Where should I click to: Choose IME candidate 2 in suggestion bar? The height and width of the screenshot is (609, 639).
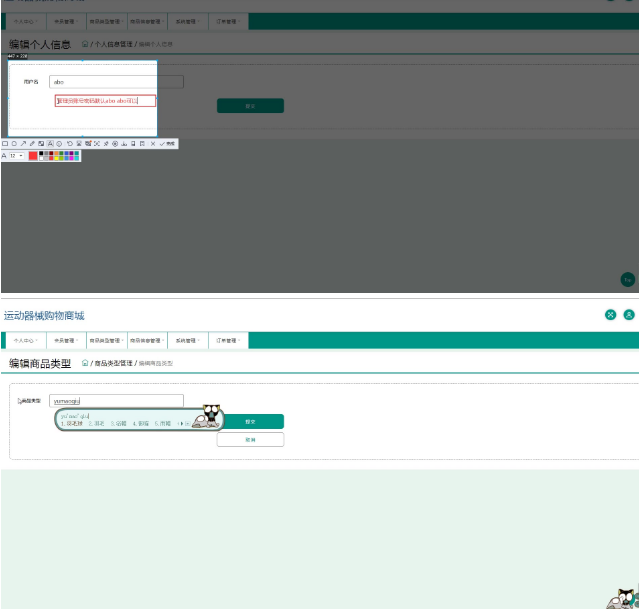pos(97,424)
